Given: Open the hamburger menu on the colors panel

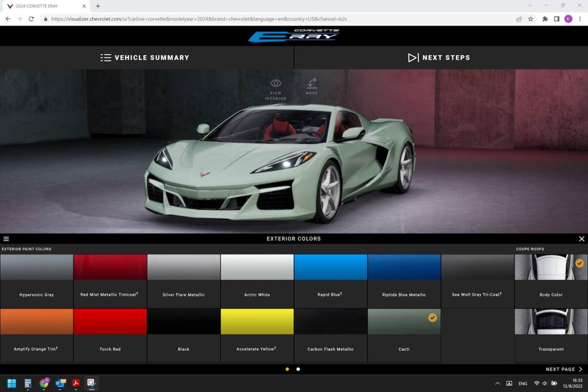Looking at the screenshot, I should (6, 238).
